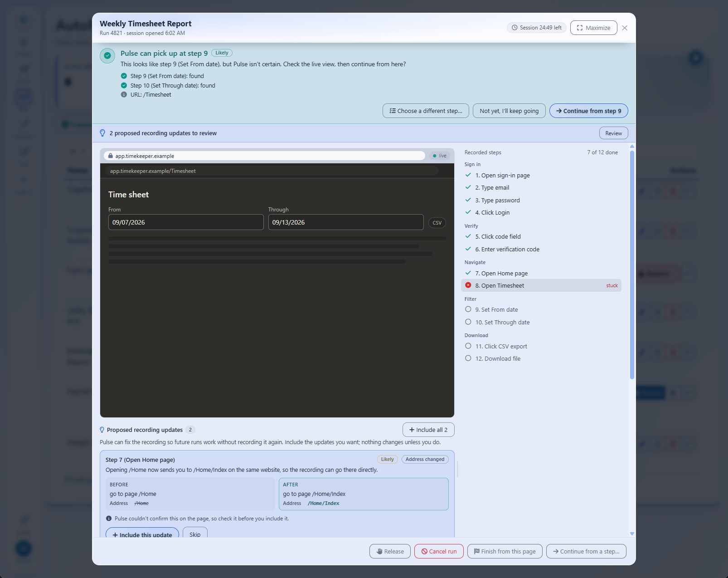Image resolution: width=728 pixels, height=578 pixels.
Task: Click the live status indicator
Action: tap(440, 156)
